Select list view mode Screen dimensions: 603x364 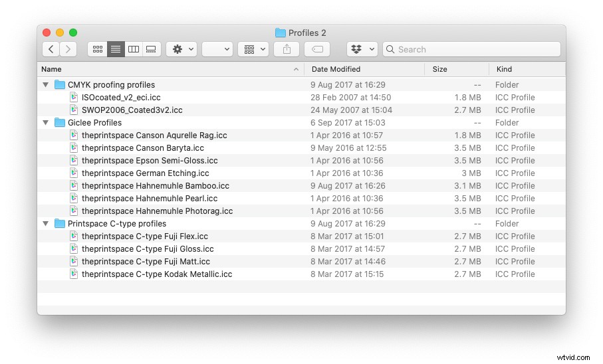coord(116,49)
